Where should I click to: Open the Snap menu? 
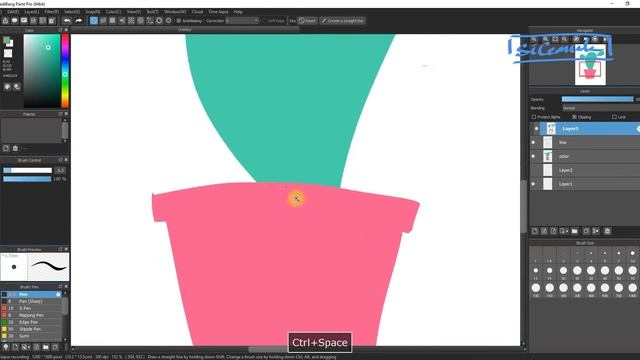click(92, 12)
